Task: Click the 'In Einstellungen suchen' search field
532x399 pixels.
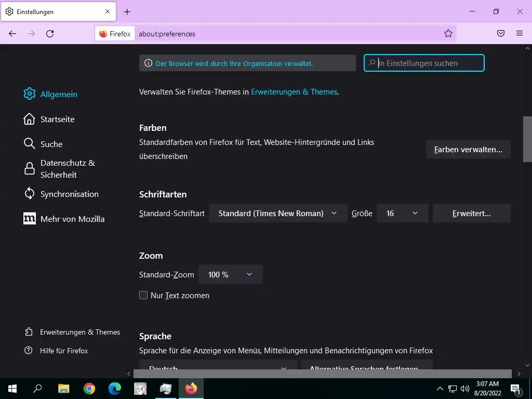Action: [x=424, y=63]
